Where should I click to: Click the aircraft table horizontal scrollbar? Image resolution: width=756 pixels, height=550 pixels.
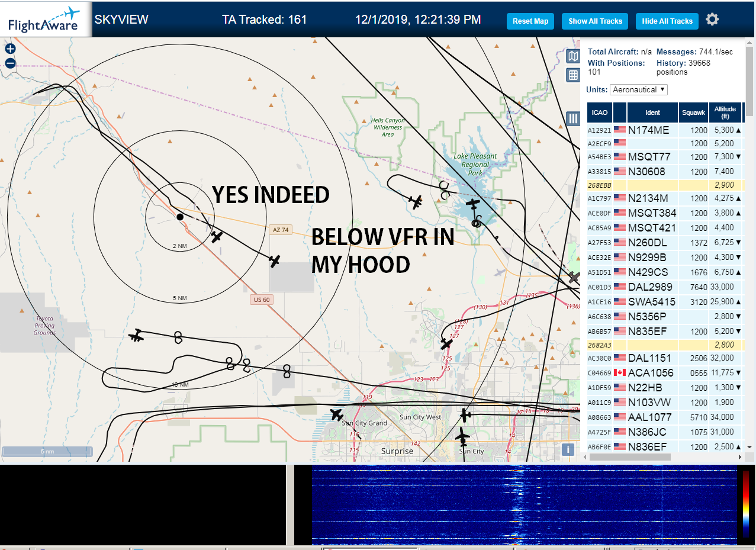[x=629, y=457]
